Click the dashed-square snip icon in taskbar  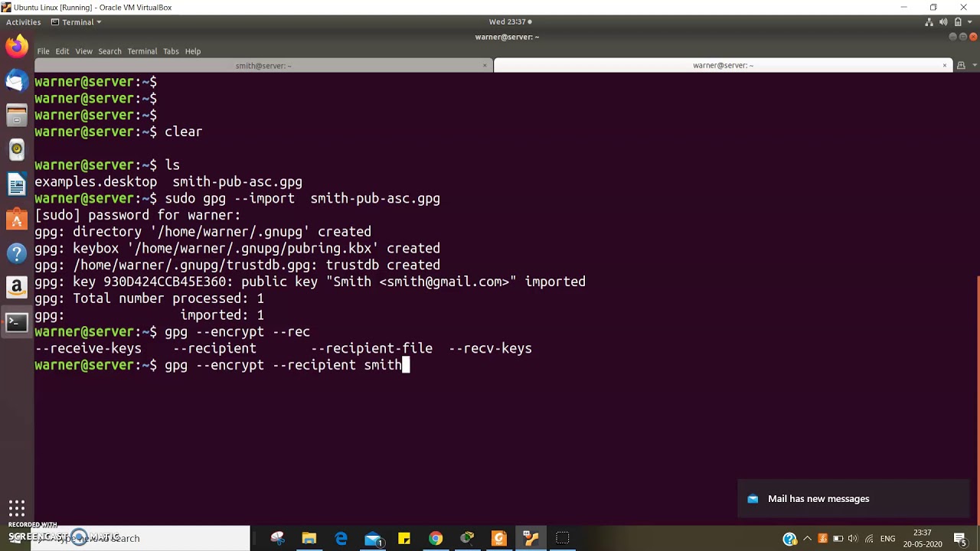tap(563, 539)
